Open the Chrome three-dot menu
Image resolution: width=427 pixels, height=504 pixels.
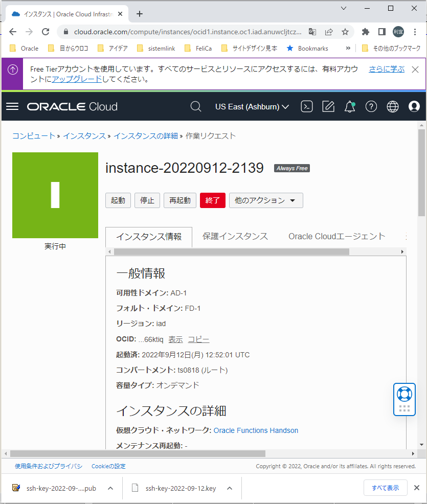click(415, 32)
